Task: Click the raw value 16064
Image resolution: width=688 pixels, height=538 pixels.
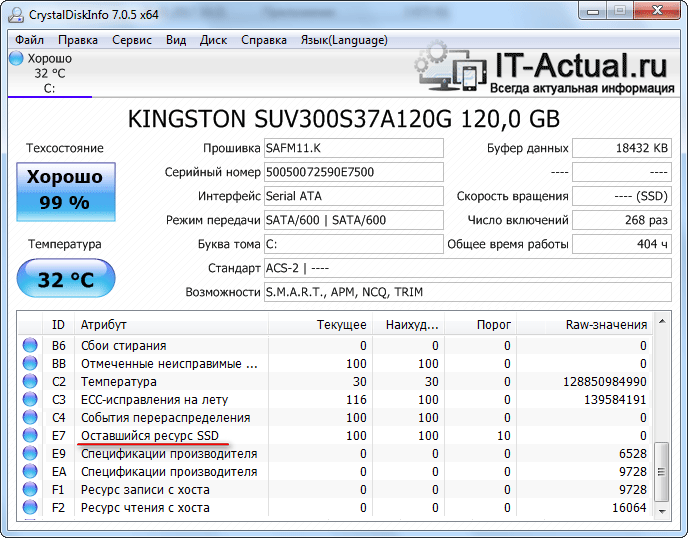Action: click(629, 508)
